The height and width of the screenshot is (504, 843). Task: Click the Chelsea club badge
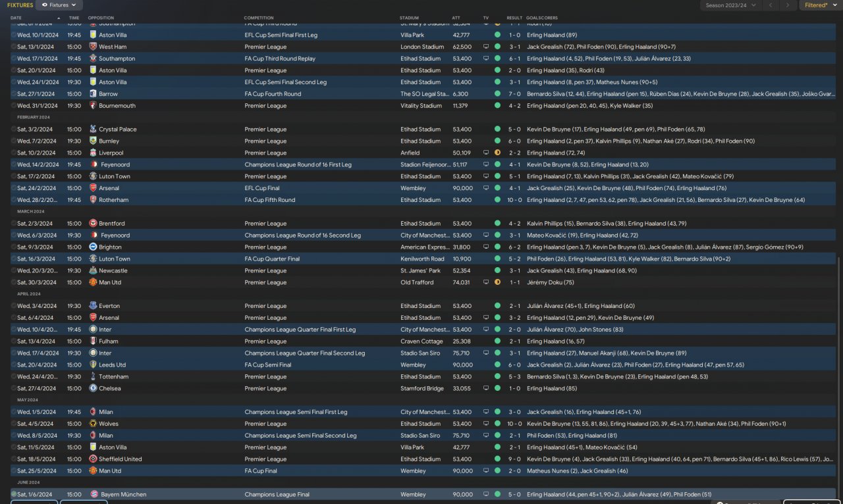tap(93, 389)
